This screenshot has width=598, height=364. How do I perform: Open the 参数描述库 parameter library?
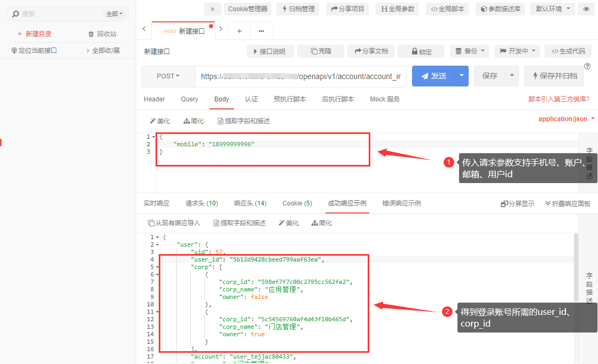(500, 9)
